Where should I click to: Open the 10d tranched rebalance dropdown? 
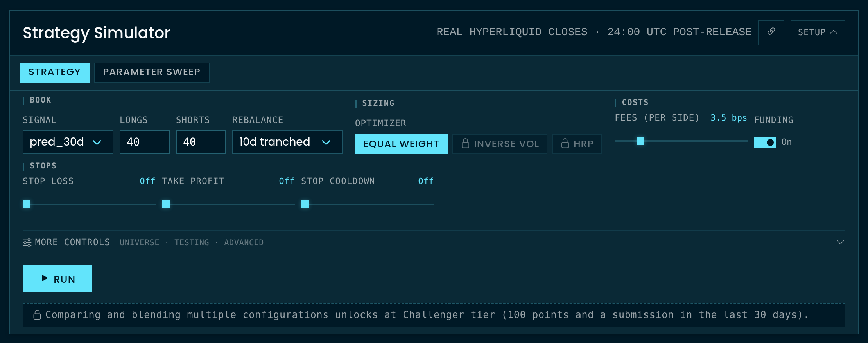click(x=287, y=142)
